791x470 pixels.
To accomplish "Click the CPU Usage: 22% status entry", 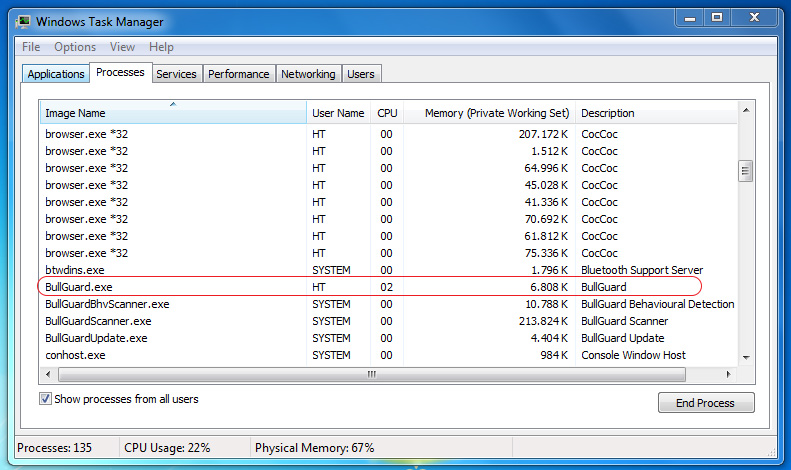I will click(167, 448).
